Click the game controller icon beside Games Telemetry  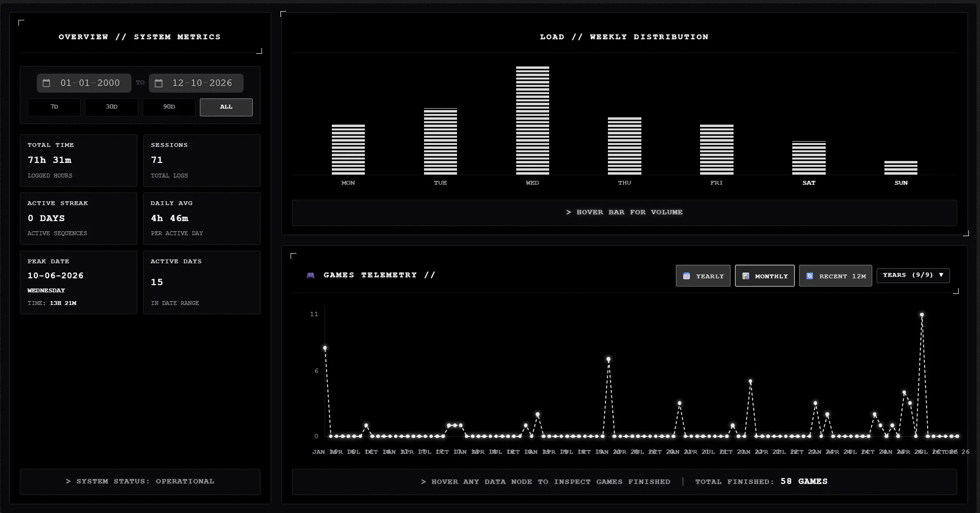pyautogui.click(x=310, y=275)
